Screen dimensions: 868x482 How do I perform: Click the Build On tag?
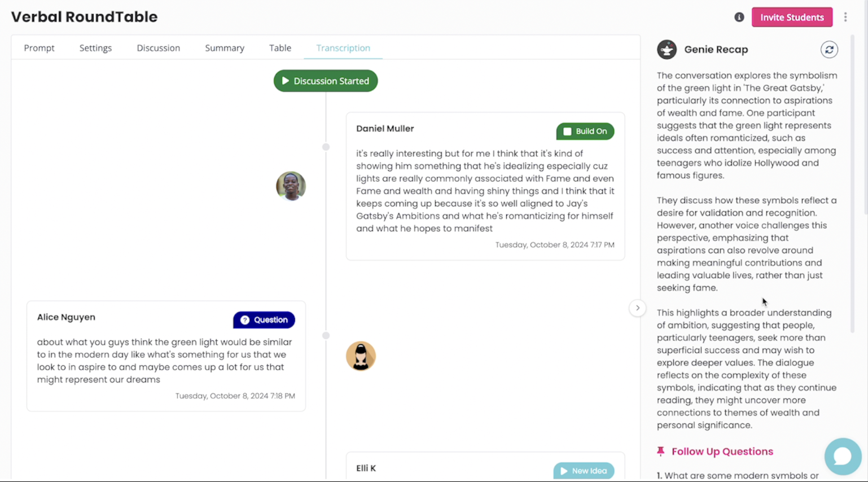[585, 132]
